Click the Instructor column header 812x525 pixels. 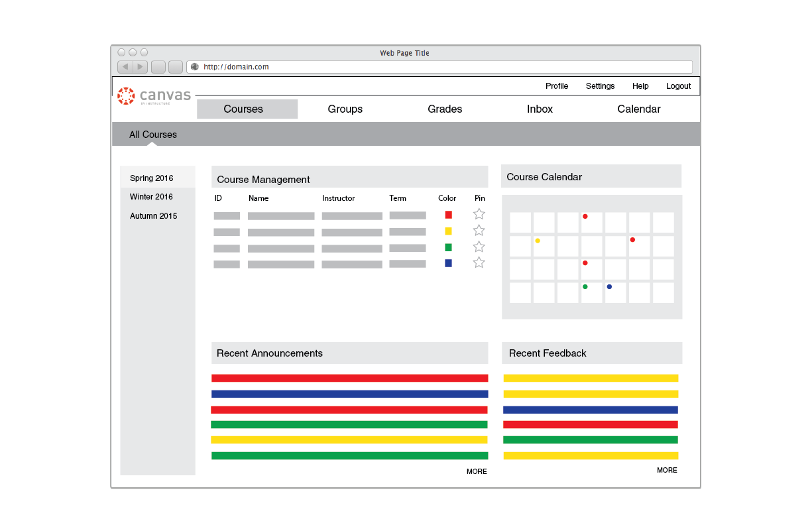click(339, 198)
